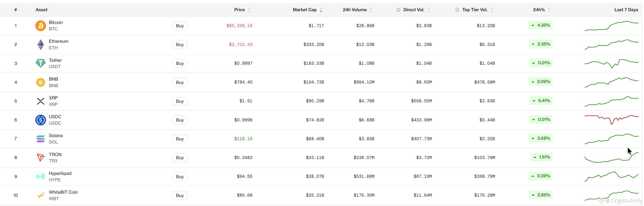
Task: Click the TRON red logo icon
Action: tap(40, 158)
